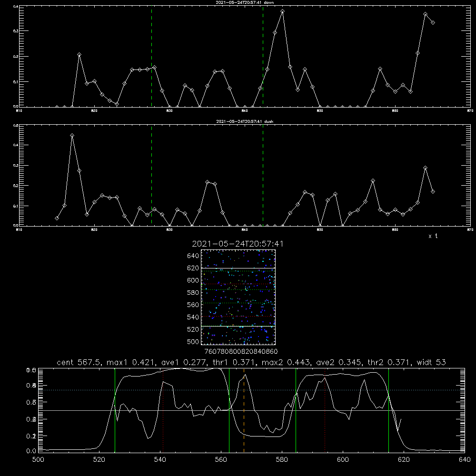Click the 0.3 y-axis label on dawn plot
The height and width of the screenshot is (476, 476).
point(16,31)
